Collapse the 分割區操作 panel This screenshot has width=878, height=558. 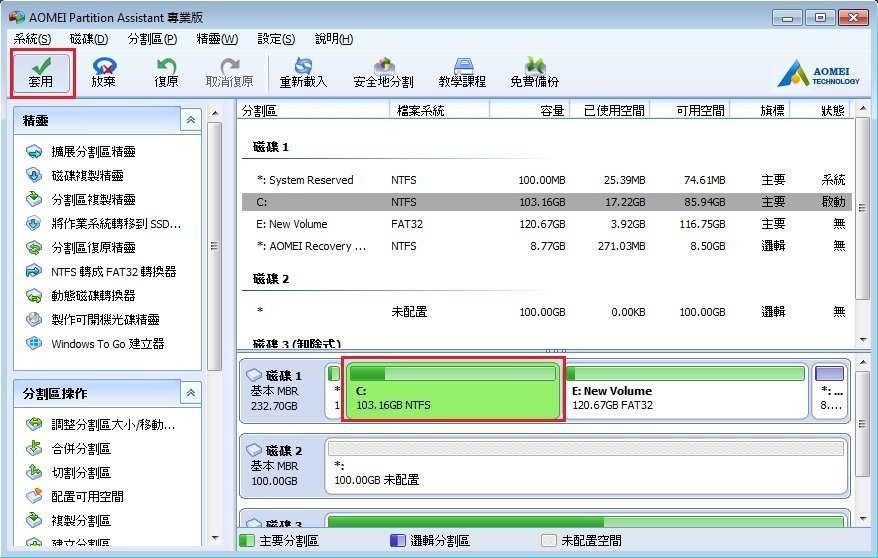[191, 393]
